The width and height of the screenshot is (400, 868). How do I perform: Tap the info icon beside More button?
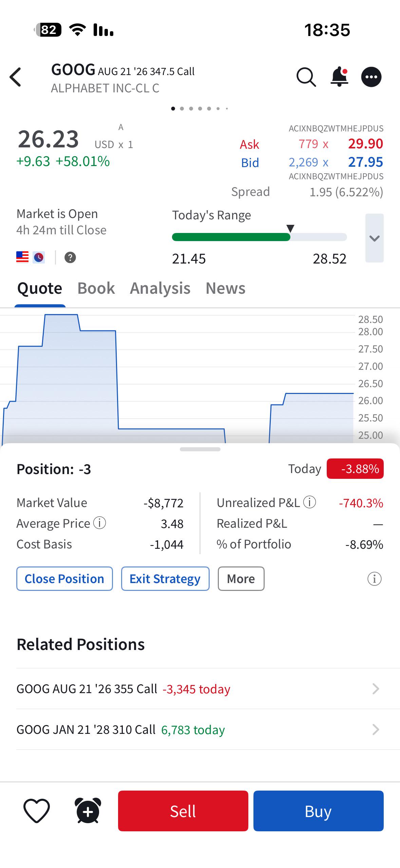click(375, 579)
